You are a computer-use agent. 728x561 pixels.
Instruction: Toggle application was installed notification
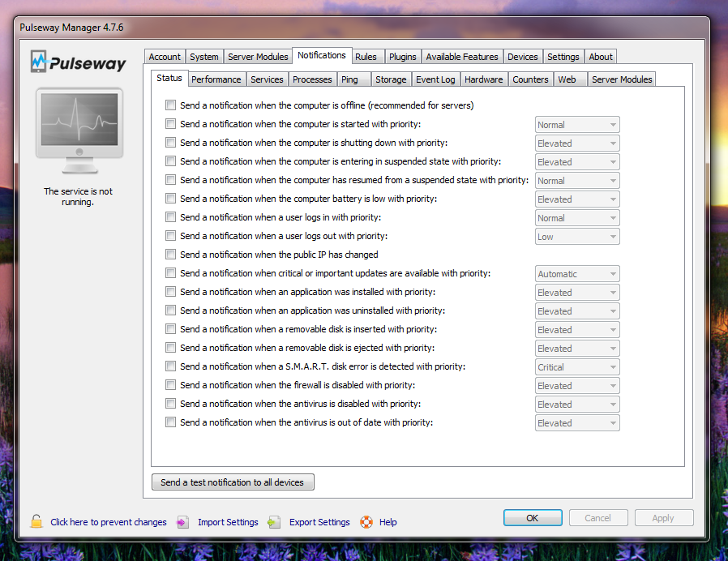coord(171,291)
